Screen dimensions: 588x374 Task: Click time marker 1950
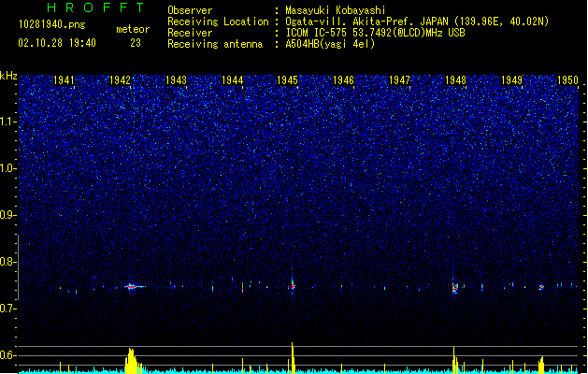coord(567,80)
